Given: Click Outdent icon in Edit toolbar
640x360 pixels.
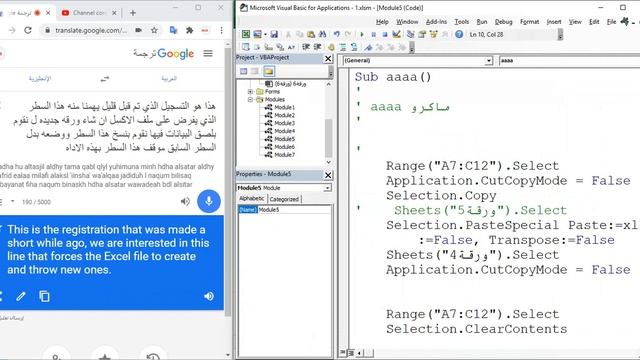Looking at the screenshot, I should tap(318, 47).
